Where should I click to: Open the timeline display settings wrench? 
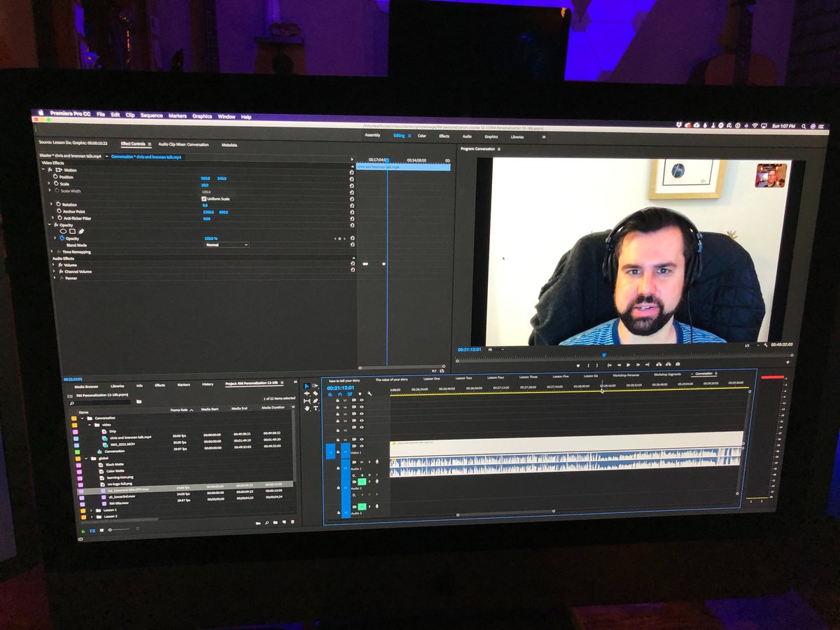(370, 393)
